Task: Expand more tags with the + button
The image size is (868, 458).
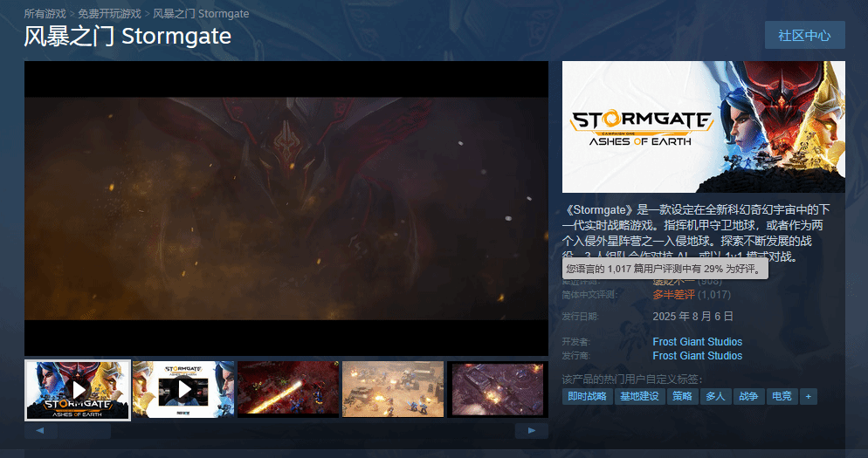Action: [808, 396]
